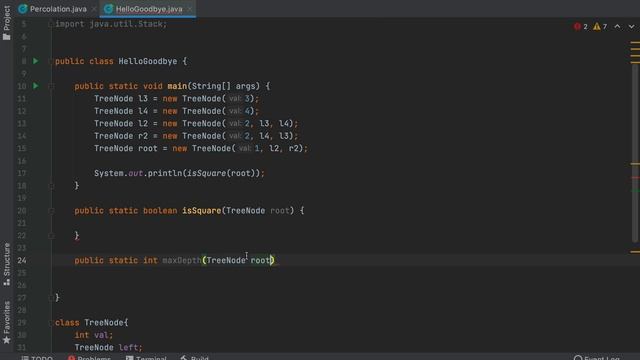Viewport: 640px width, 360px height.
Task: Click fold end marker of isSquare method
Action: (x=51, y=236)
